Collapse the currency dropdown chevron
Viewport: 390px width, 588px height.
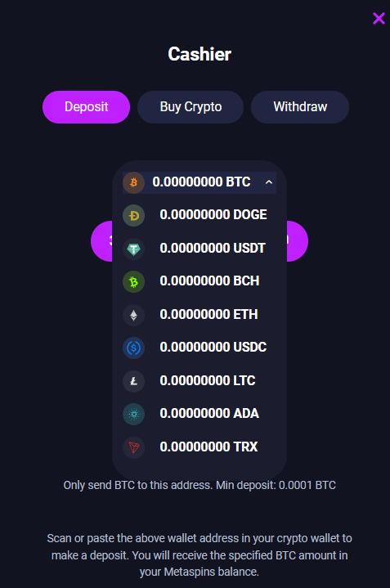pyautogui.click(x=268, y=182)
